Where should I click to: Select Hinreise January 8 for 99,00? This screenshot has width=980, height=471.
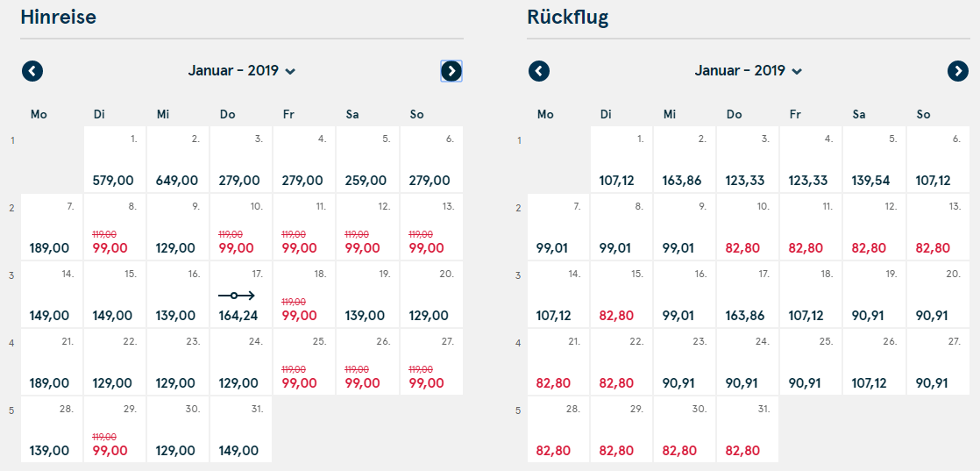click(115, 226)
